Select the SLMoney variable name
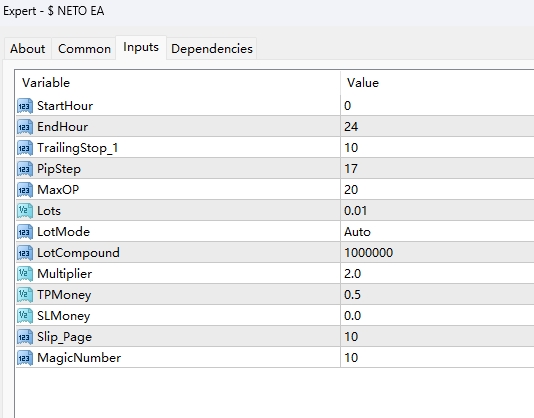 tap(64, 316)
